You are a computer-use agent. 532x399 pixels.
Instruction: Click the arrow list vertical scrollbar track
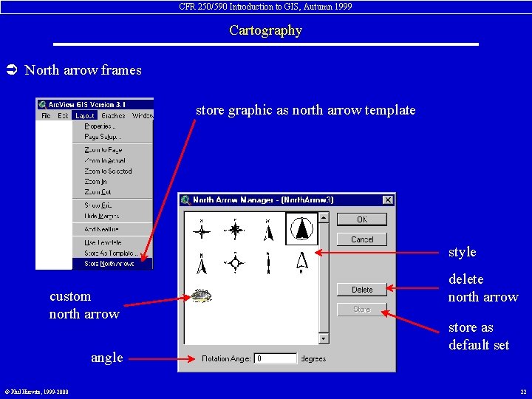point(324,278)
